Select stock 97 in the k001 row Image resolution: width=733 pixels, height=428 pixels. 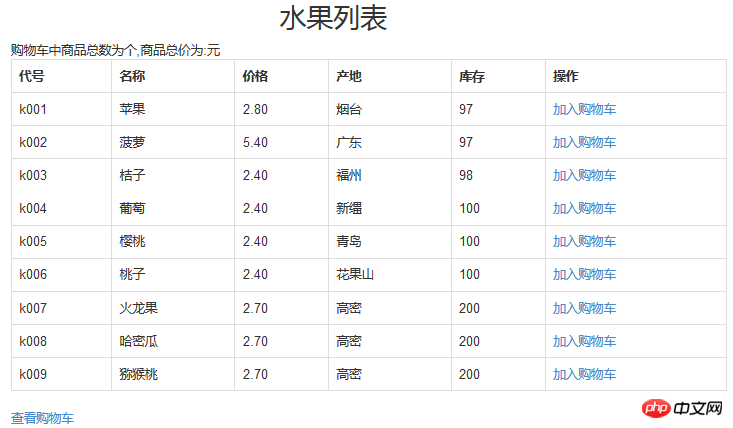pos(466,109)
